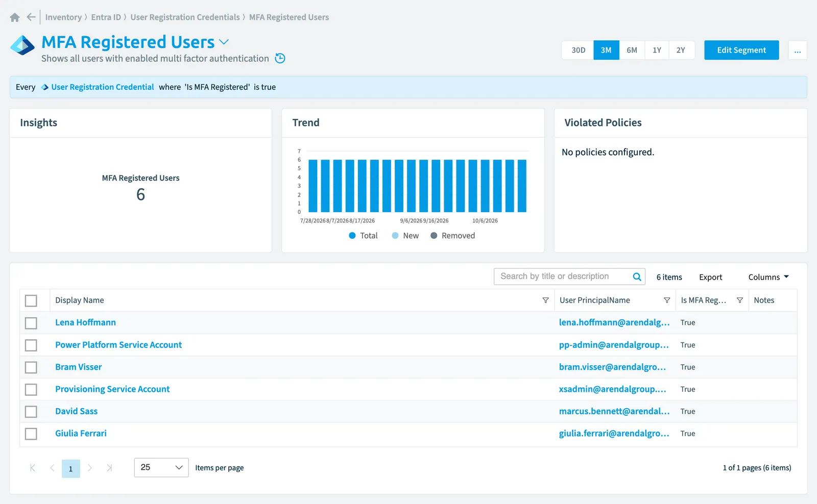This screenshot has width=817, height=504.
Task: Go to the home page icon
Action: (15, 17)
